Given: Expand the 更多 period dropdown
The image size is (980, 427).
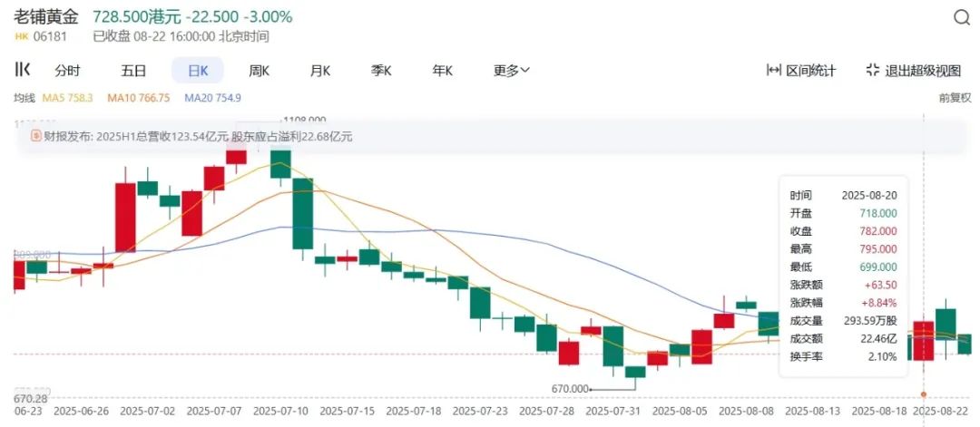Looking at the screenshot, I should (x=512, y=71).
